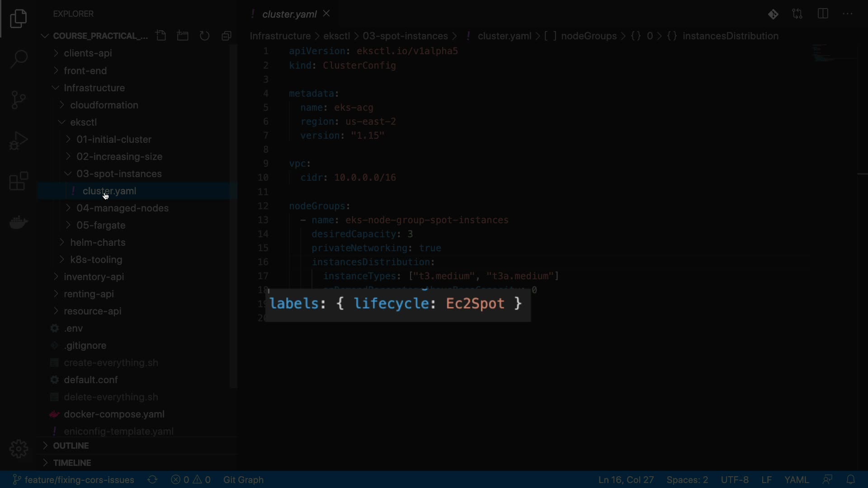Image resolution: width=868 pixels, height=488 pixels.
Task: Open the Docker view in activity bar
Action: pos(19,222)
